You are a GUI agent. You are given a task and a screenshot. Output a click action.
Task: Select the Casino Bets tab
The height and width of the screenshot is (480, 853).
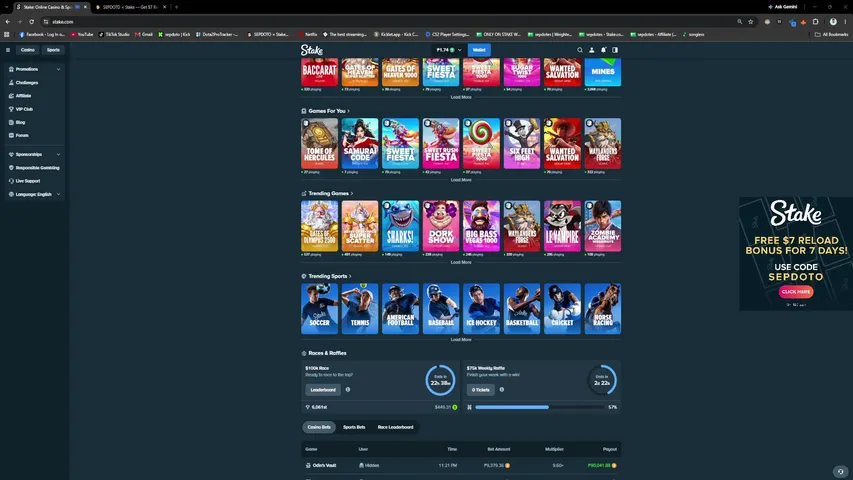319,427
